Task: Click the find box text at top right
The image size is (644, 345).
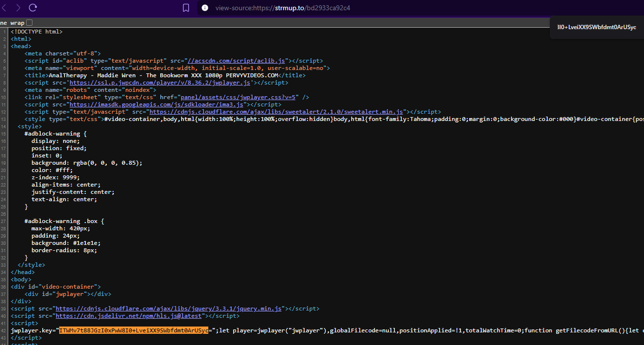Action: pos(596,27)
